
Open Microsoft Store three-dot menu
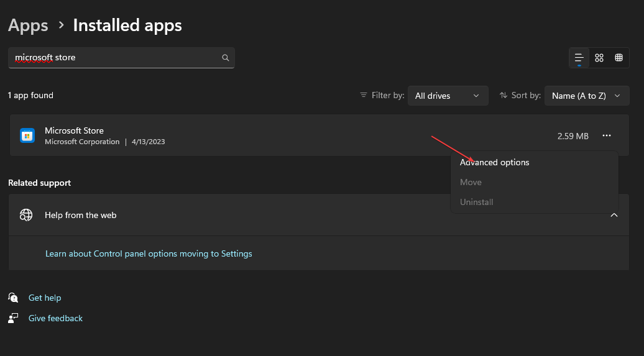point(607,135)
